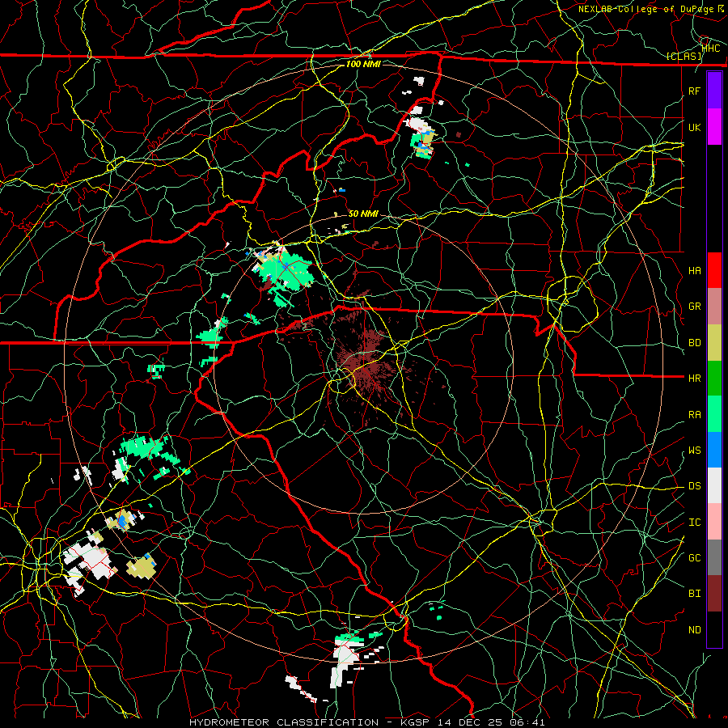Screen dimensions: 728x728
Task: Click the 'DS' legend label
Action: [694, 485]
